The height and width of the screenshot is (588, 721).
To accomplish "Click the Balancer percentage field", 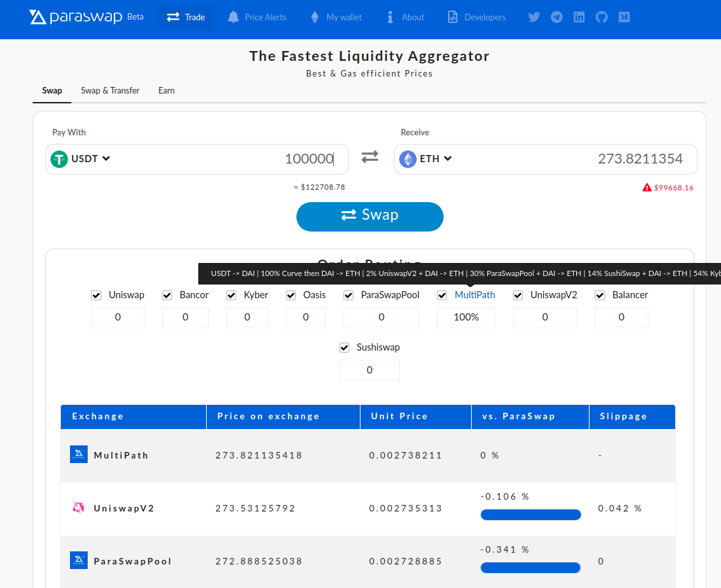I will 621,318.
